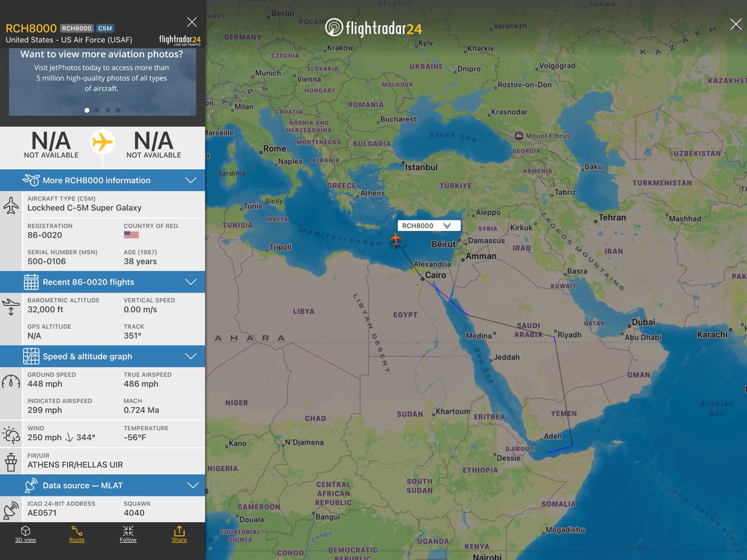Select the first photo carousel dot

point(87,110)
